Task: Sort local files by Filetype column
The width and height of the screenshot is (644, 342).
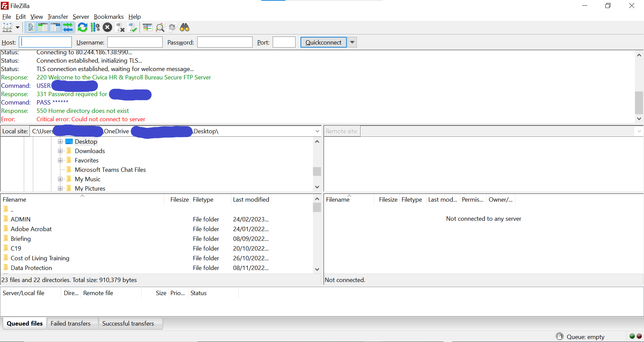Action: (211, 200)
